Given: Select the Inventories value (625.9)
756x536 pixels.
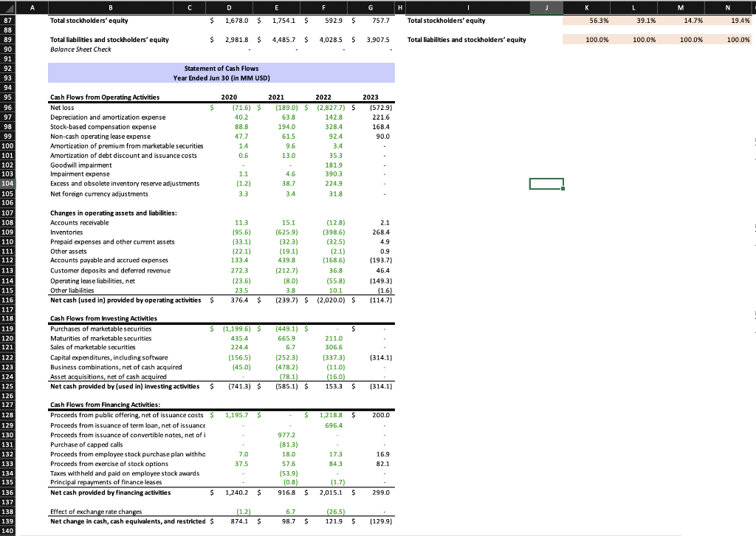Looking at the screenshot, I should (x=277, y=231).
